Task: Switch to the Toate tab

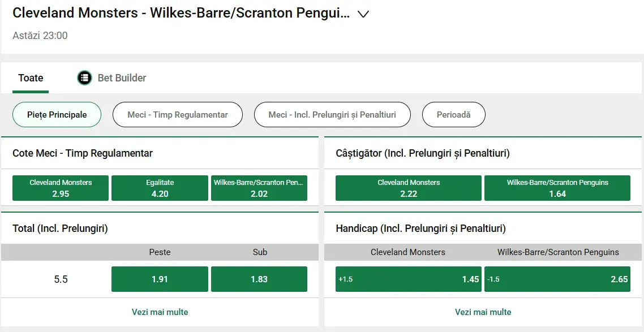Action: pyautogui.click(x=30, y=77)
